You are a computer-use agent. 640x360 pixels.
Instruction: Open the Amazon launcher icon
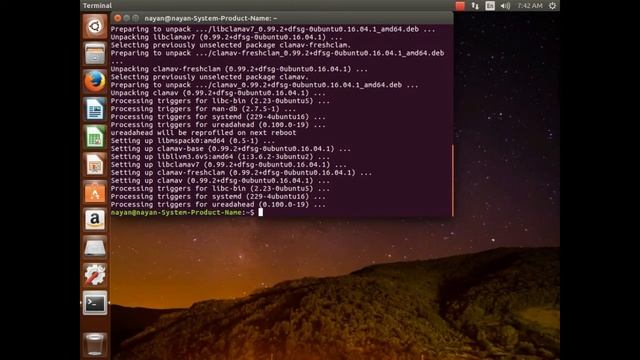(95, 220)
